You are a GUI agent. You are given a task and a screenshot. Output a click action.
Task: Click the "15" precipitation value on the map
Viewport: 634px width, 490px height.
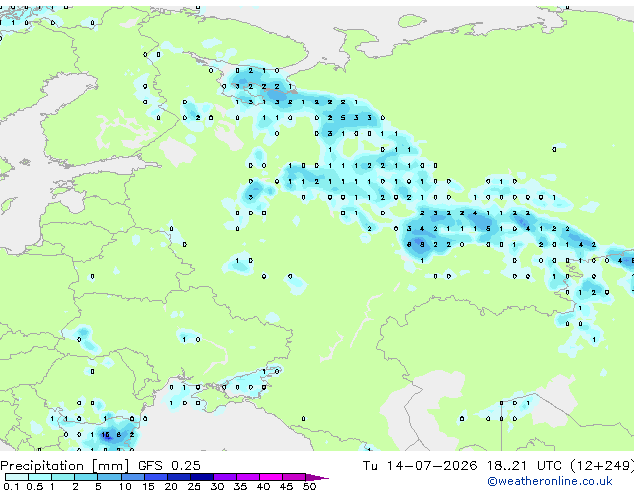click(106, 435)
